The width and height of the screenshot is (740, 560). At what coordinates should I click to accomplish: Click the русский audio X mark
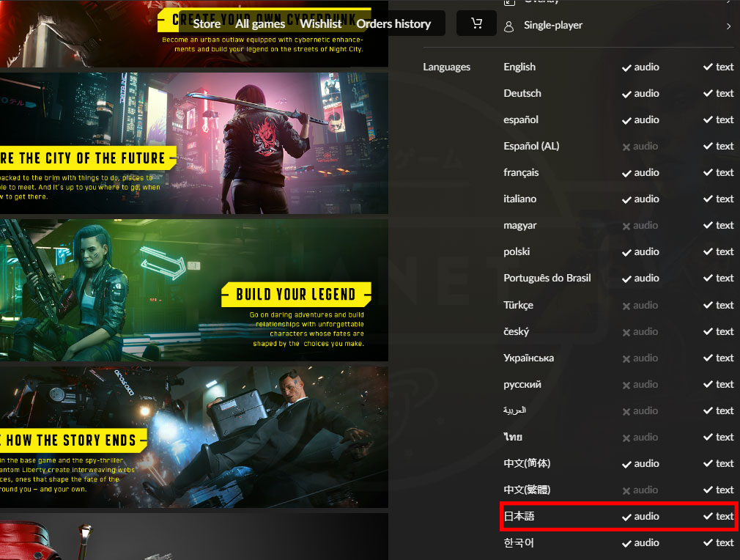pyautogui.click(x=626, y=386)
